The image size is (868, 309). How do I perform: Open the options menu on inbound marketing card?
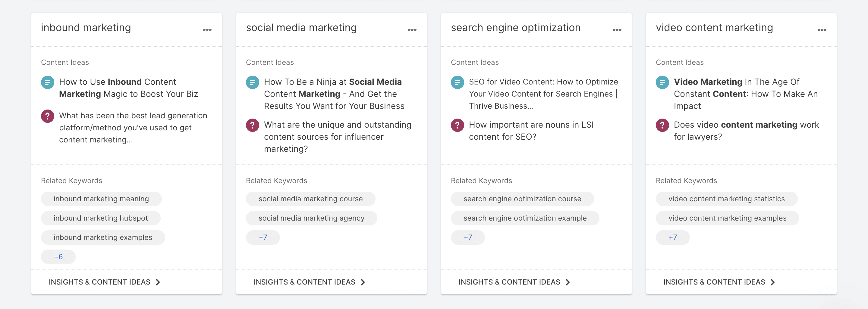(207, 30)
